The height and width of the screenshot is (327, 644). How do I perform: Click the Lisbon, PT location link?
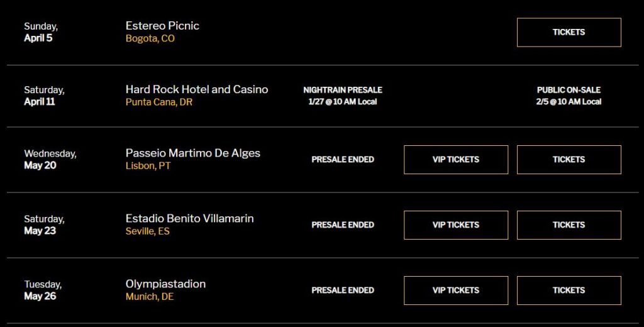coord(148,166)
